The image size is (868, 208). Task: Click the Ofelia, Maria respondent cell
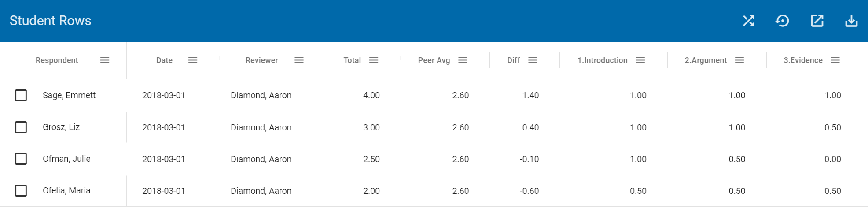66,191
